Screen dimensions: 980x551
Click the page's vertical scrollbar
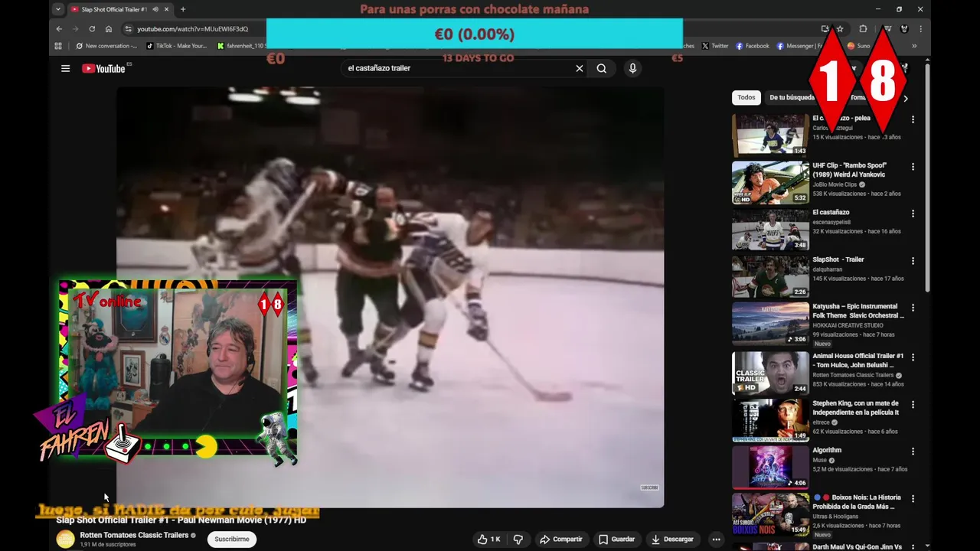927,178
